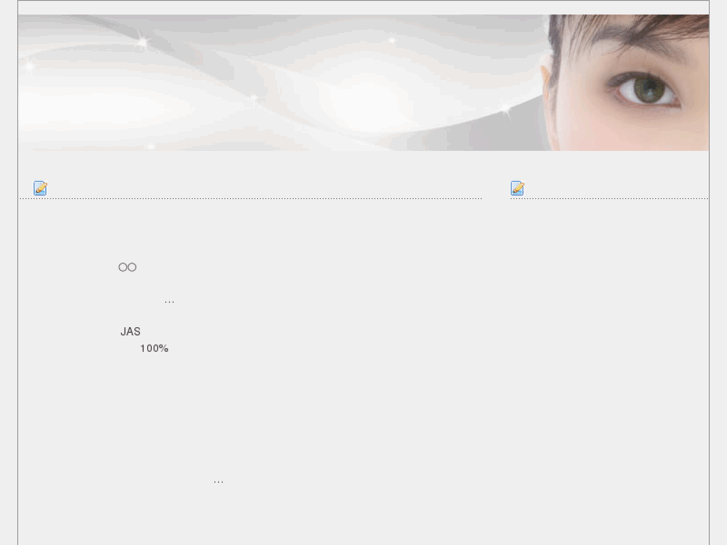This screenshot has width=727, height=545.
Task: Click the 'OO' text in the main column
Action: (x=128, y=267)
